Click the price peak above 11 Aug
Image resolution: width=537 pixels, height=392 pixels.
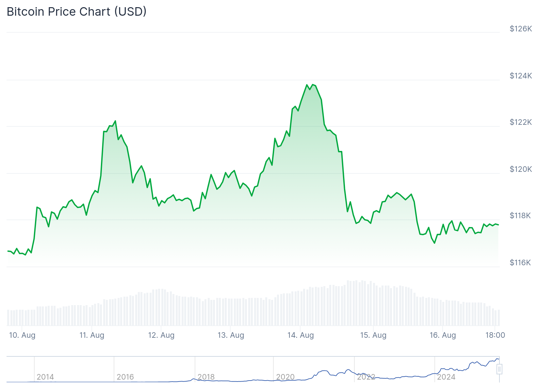[115, 121]
